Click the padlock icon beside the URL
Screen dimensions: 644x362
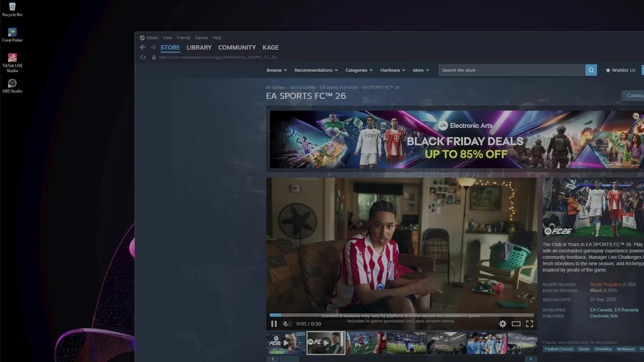pos(154,57)
